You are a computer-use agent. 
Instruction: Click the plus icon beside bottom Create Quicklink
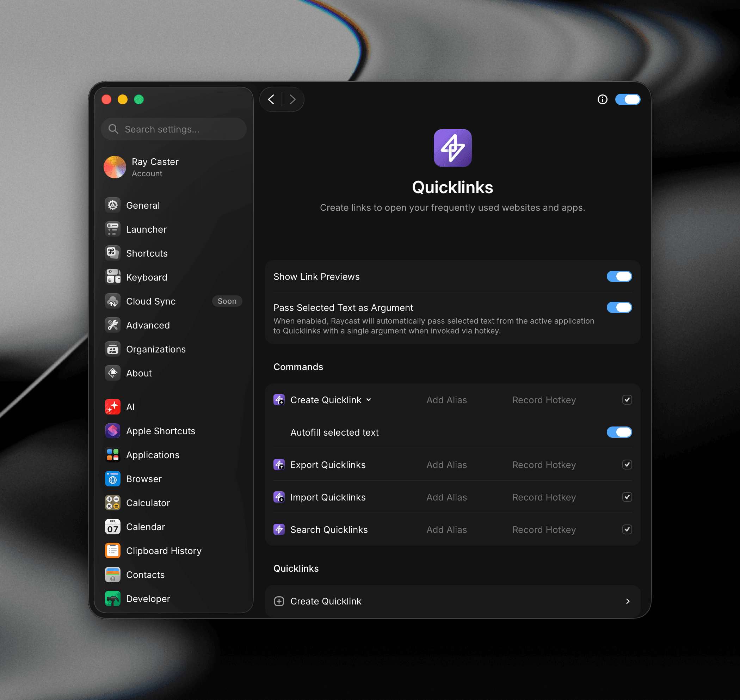coord(279,601)
